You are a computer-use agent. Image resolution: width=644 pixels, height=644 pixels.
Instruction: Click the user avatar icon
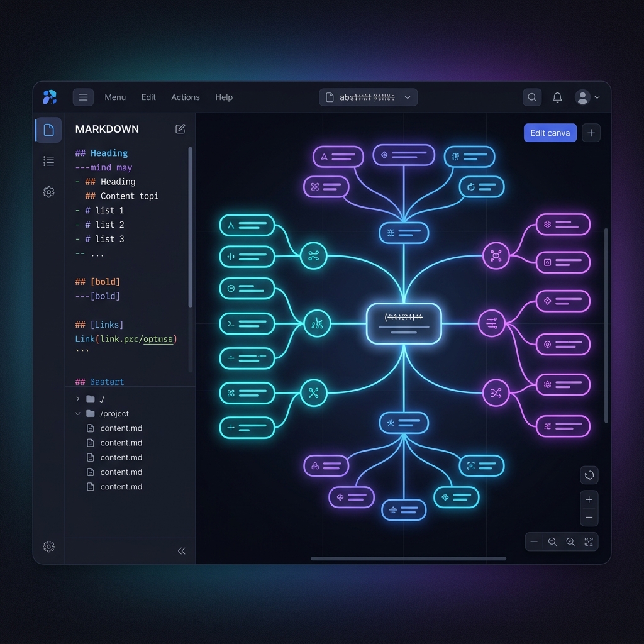click(582, 97)
